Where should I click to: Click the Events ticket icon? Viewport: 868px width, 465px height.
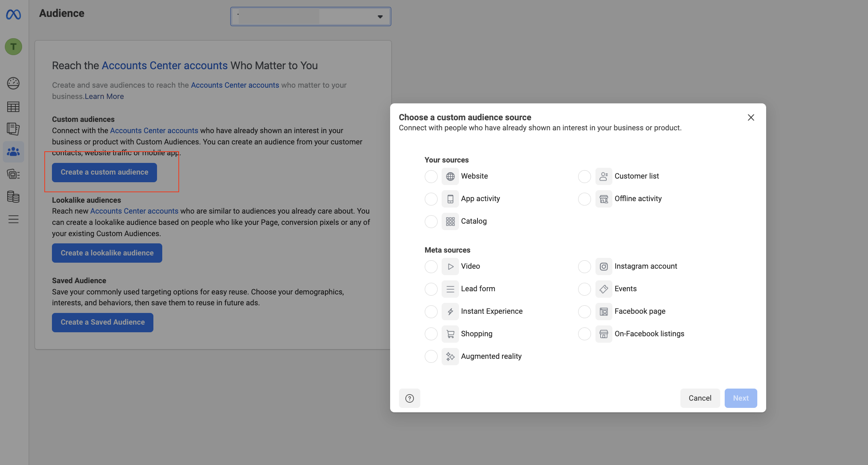[x=603, y=289]
